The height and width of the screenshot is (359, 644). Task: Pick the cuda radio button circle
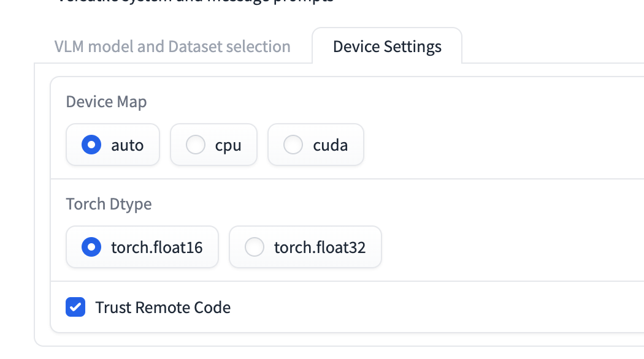[x=293, y=145]
